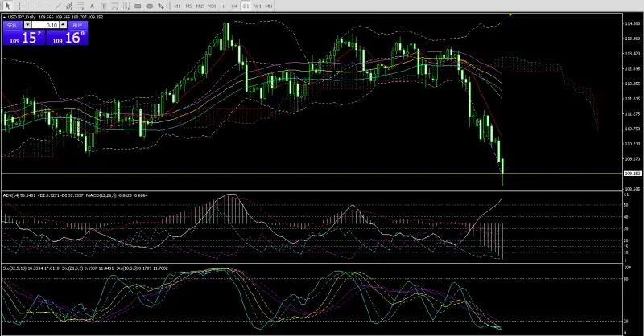
Task: Switch to M1 timeframe
Action: [x=177, y=6]
